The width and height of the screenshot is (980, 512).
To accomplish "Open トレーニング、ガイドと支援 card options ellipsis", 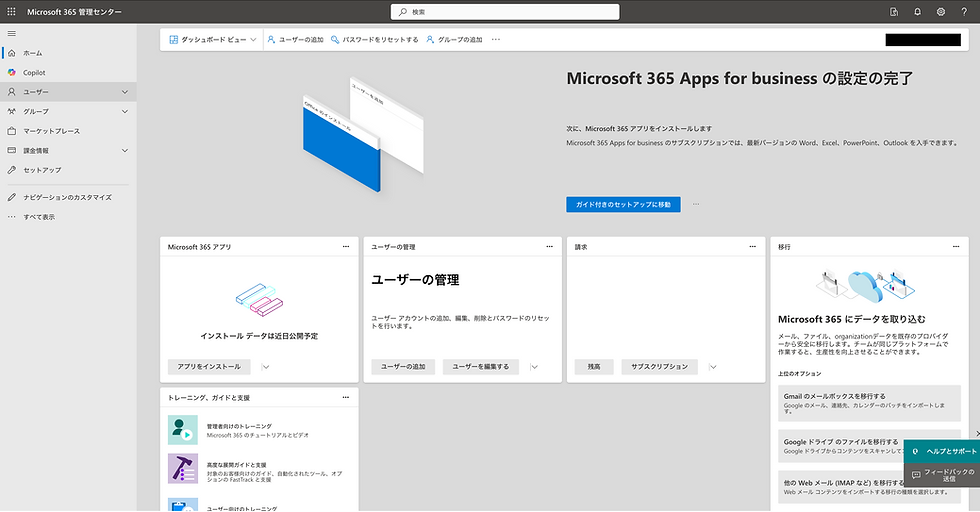I will point(346,398).
